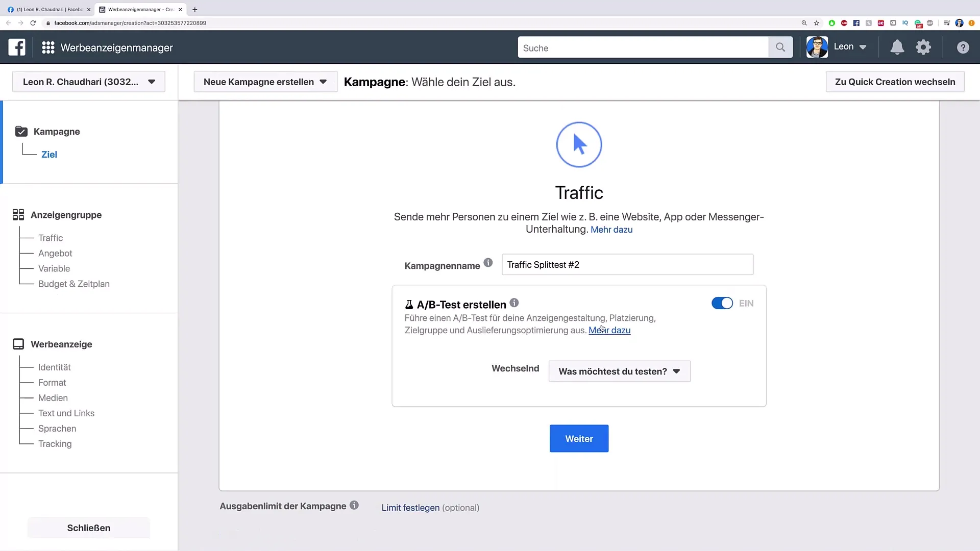Click the IQ extension icon
This screenshot has width=980, height=551.
905,23
